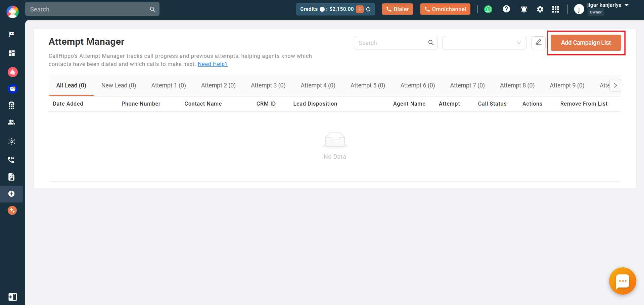Open the orange sparkle AI sidebar icon
The height and width of the screenshot is (305, 644).
[12, 211]
